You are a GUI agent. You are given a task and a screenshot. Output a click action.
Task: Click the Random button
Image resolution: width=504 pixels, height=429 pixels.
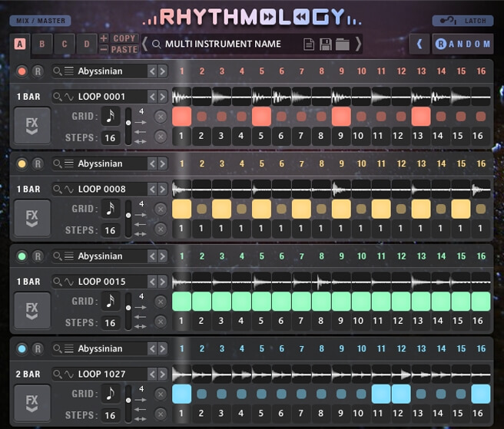coord(463,44)
